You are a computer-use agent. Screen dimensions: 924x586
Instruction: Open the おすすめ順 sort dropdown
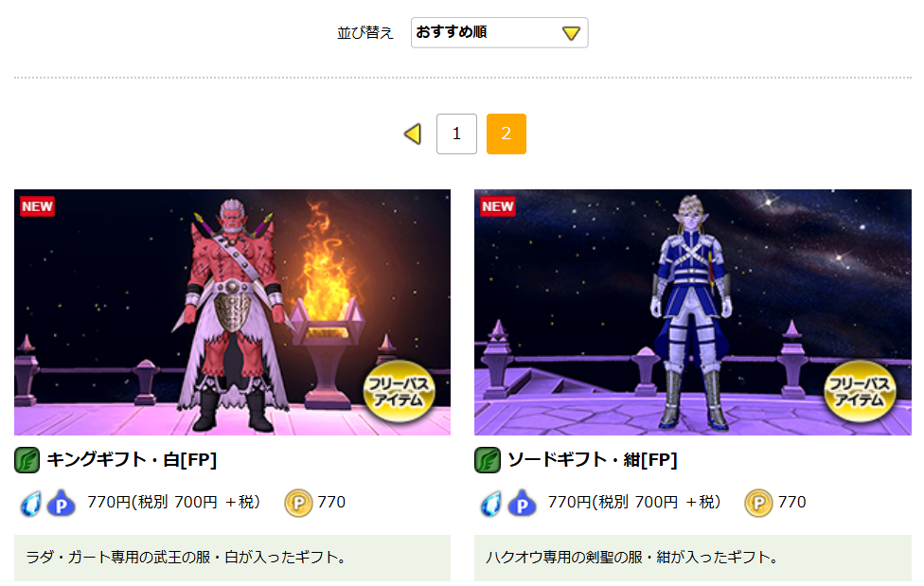pos(499,32)
